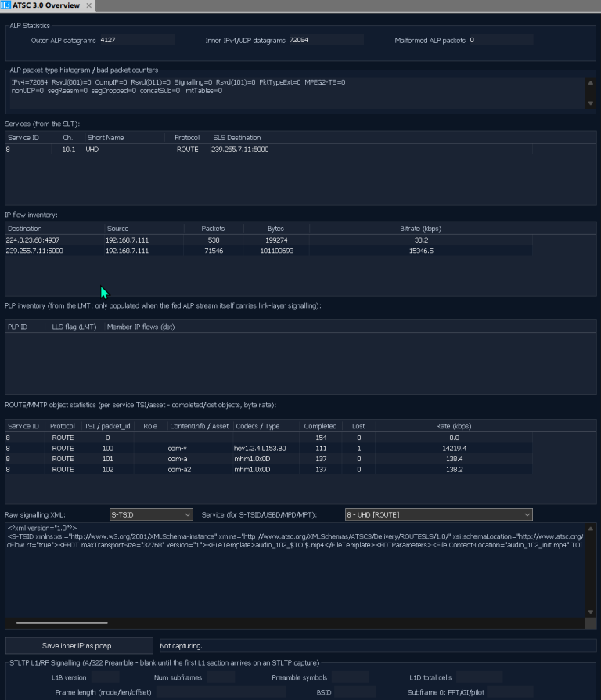Viewport: 601px width, 700px height.
Task: Select UHD service row 10.1
Action: [x=268, y=150]
